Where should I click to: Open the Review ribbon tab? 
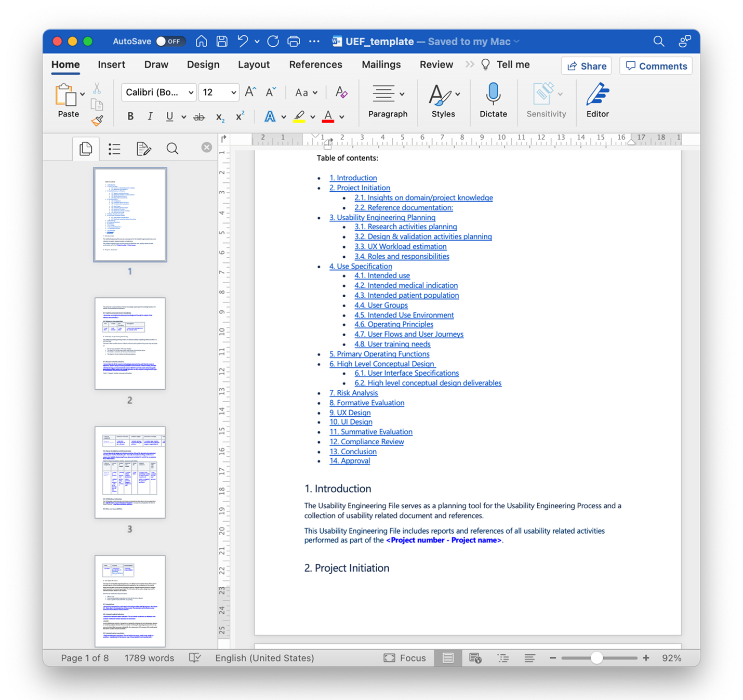tap(436, 64)
